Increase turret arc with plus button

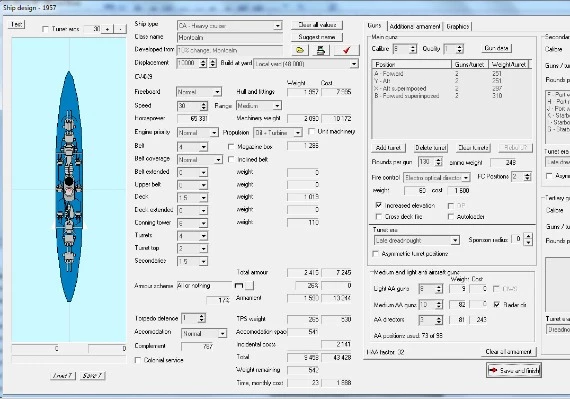click(107, 29)
